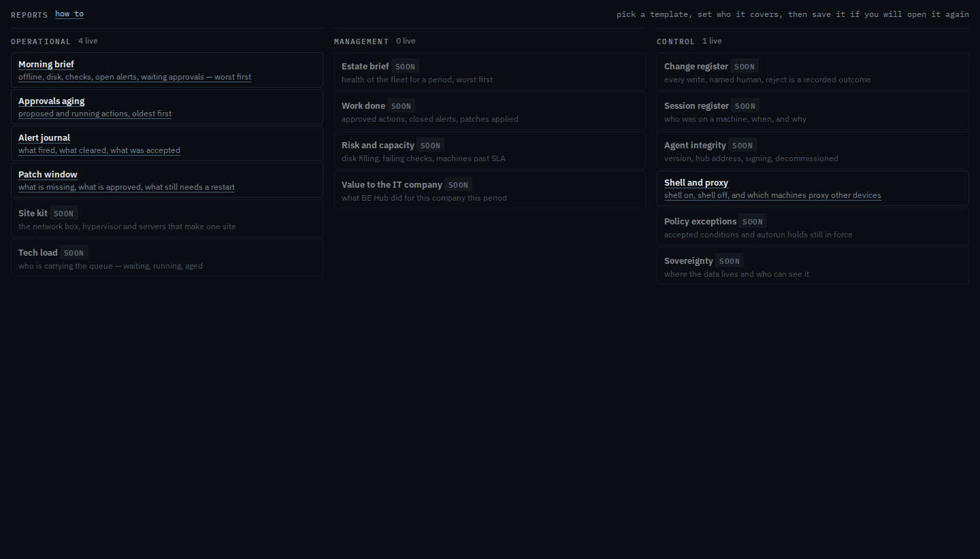This screenshot has width=980, height=559.
Task: Click the SOON badge beside Change register
Action: click(x=744, y=67)
